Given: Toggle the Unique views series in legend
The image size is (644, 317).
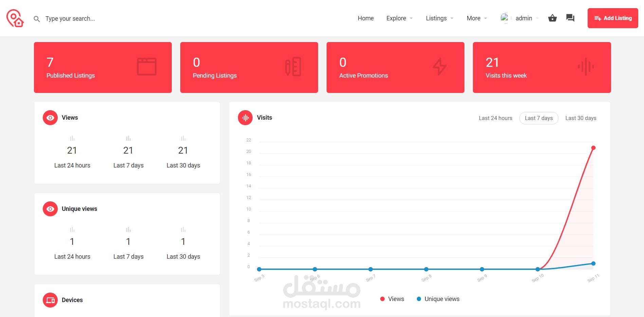Looking at the screenshot, I should pos(438,299).
